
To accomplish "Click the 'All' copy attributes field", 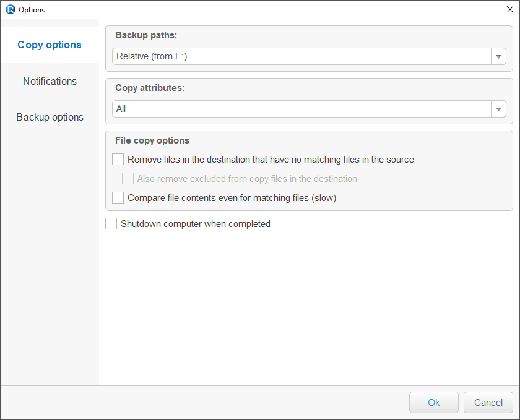I will click(x=301, y=109).
